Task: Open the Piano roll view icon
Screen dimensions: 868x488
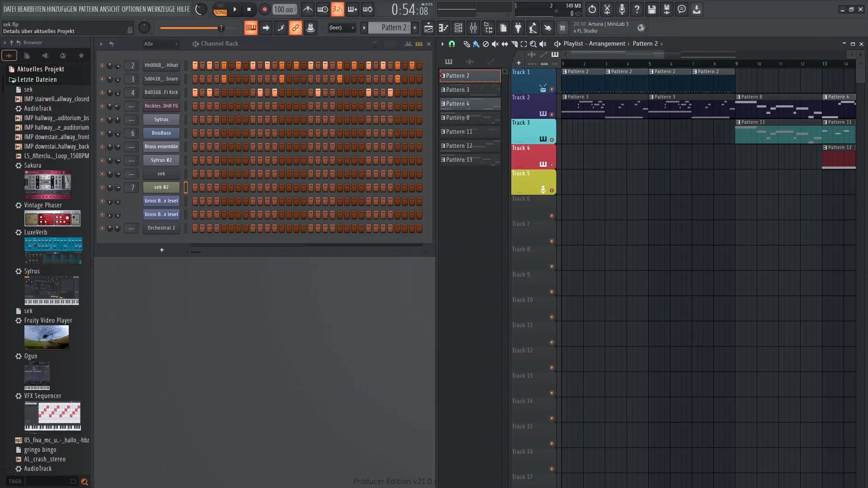Action: pos(443,28)
